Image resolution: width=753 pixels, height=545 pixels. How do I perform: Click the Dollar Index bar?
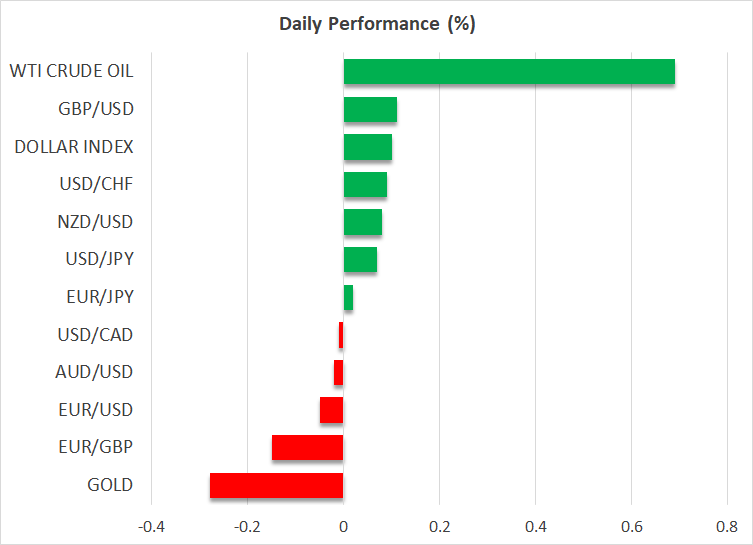tap(367, 147)
